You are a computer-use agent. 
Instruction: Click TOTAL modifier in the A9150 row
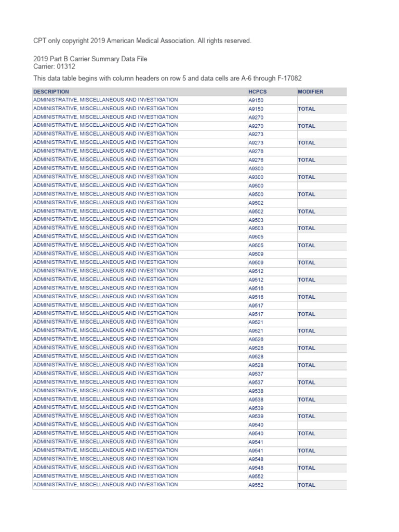[307, 109]
